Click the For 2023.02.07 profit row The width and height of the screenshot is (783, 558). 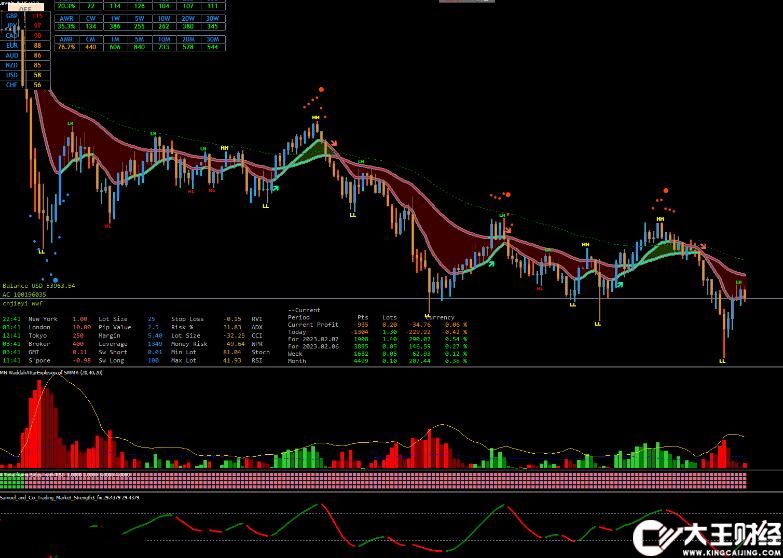coord(378,339)
